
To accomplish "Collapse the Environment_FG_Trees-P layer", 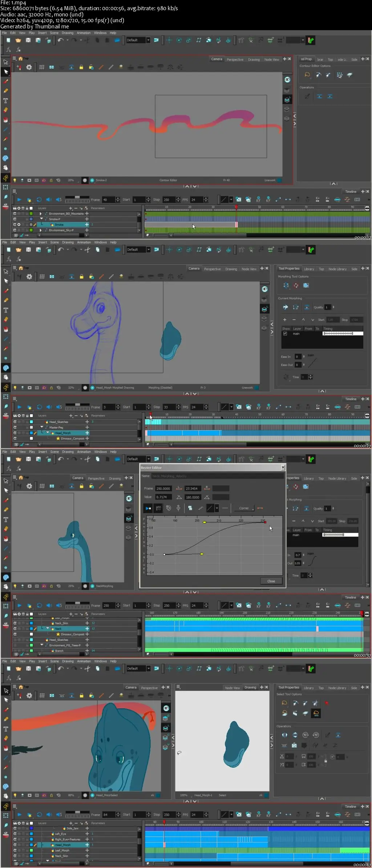I will 41,645.
